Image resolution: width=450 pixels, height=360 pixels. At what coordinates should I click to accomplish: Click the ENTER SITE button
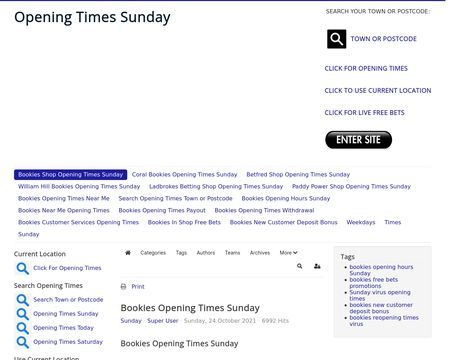[358, 140]
